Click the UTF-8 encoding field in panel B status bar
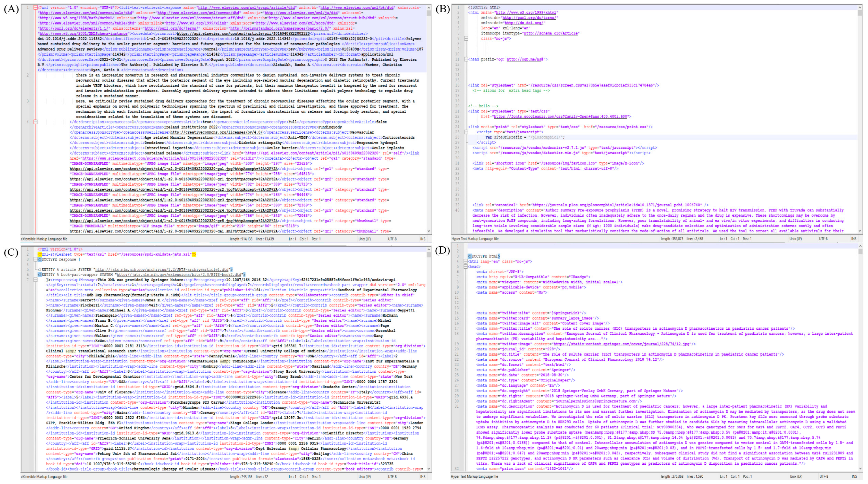 point(823,239)
